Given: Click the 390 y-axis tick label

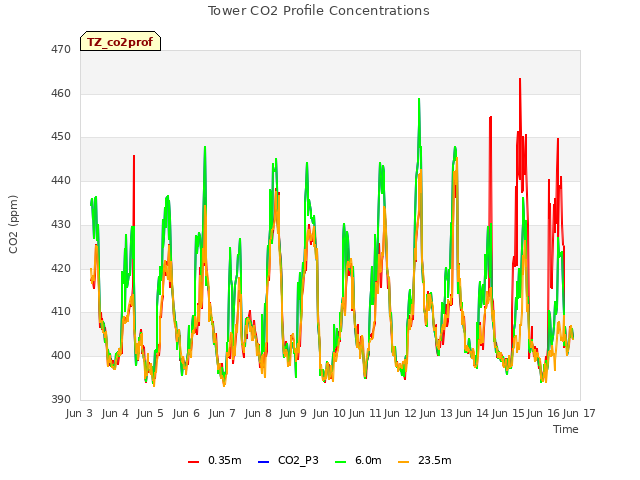Looking at the screenshot, I should 61,399.
